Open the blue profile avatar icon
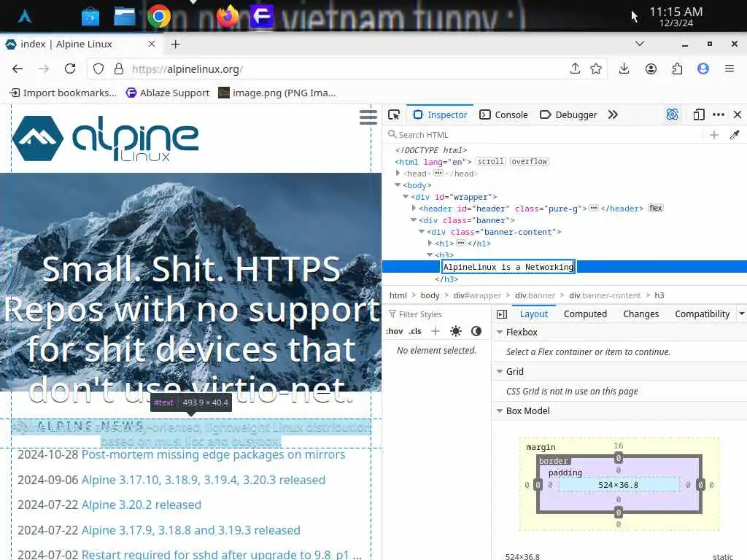 [x=703, y=69]
